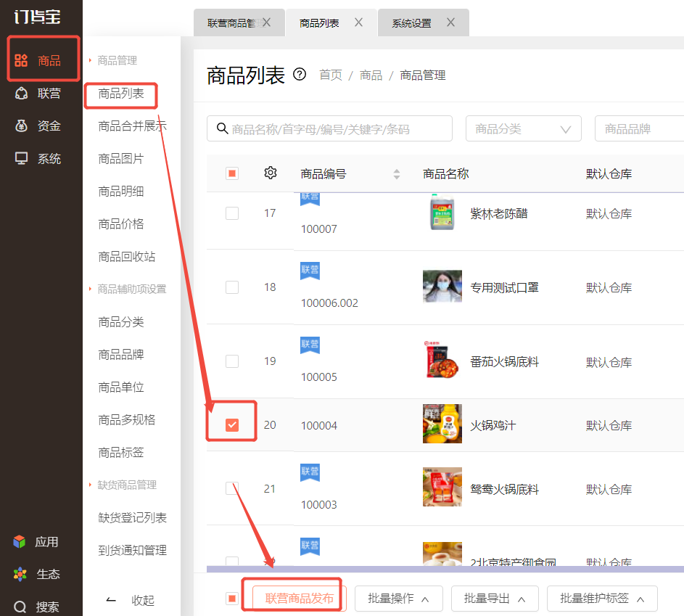684x616 pixels.
Task: Click the 联营 badge on product 100007
Action: [x=310, y=198]
